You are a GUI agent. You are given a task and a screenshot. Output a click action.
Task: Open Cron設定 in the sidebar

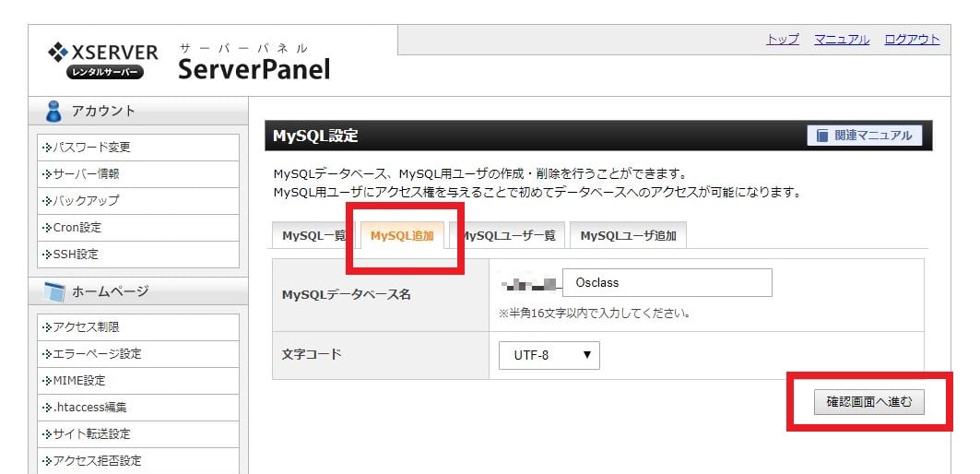77,228
